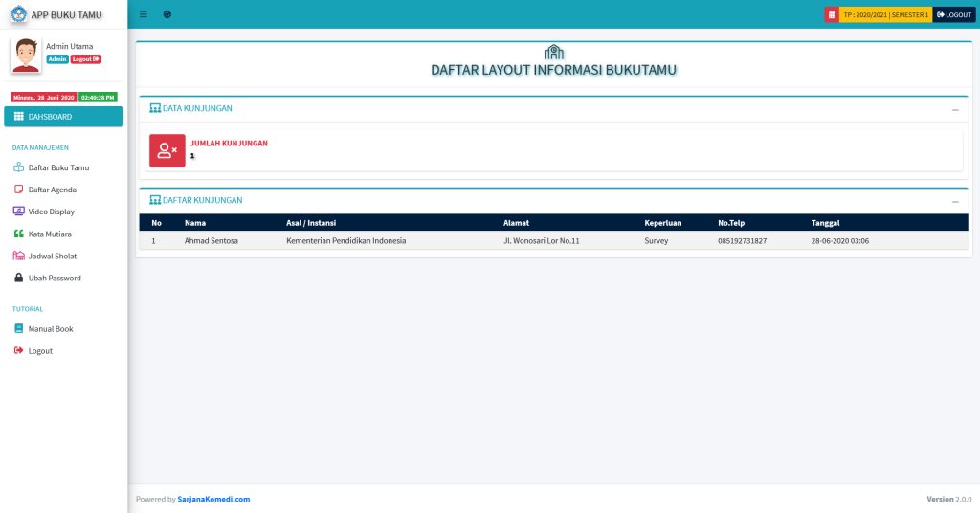Viewport: 980px width, 513px height.
Task: Click the No.Telp column header
Action: pos(731,222)
